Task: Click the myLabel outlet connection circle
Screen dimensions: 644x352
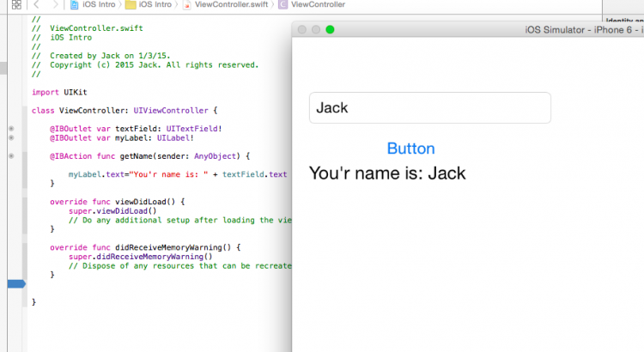Action: (x=11, y=137)
